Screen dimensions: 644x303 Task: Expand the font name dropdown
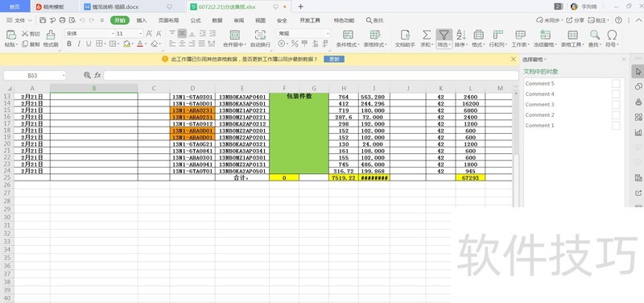click(x=113, y=34)
